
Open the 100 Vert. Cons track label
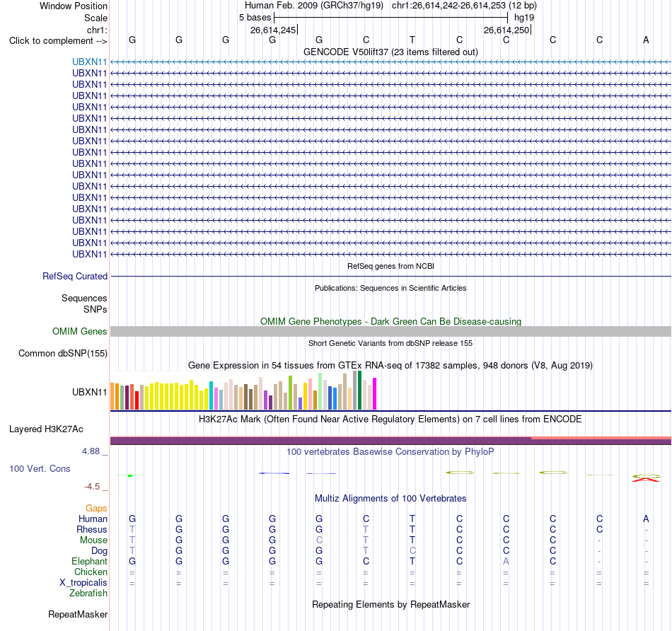tap(40, 468)
